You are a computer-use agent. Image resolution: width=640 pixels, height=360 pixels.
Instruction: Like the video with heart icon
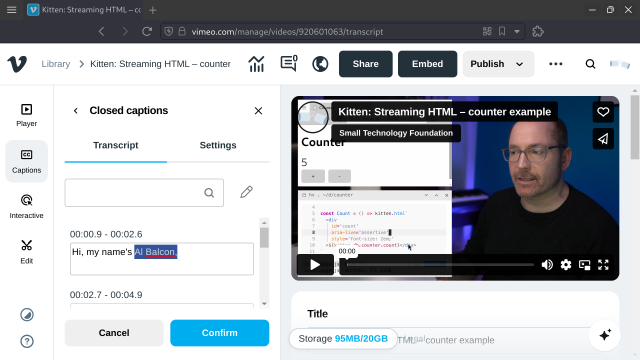coord(603,112)
